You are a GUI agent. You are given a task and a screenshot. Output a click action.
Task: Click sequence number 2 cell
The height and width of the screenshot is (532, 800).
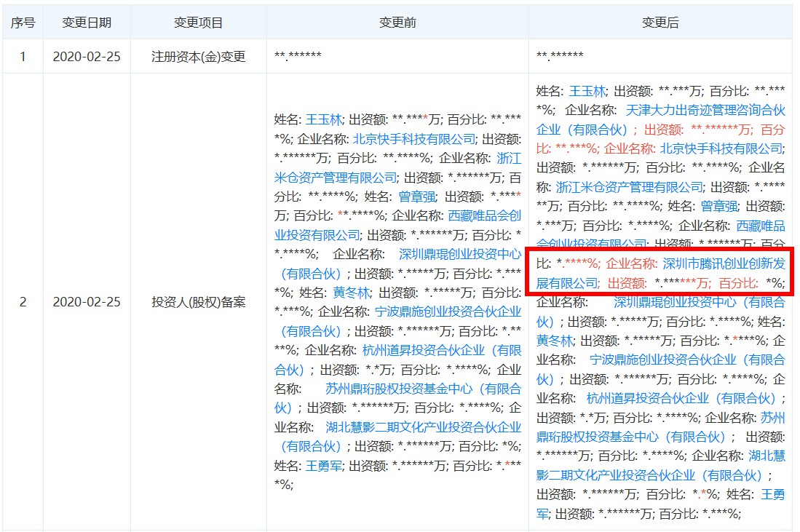[x=23, y=302]
